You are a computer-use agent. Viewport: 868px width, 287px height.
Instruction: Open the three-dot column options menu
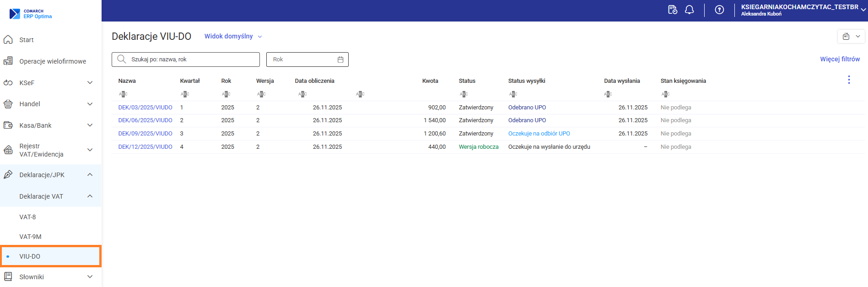click(x=849, y=80)
